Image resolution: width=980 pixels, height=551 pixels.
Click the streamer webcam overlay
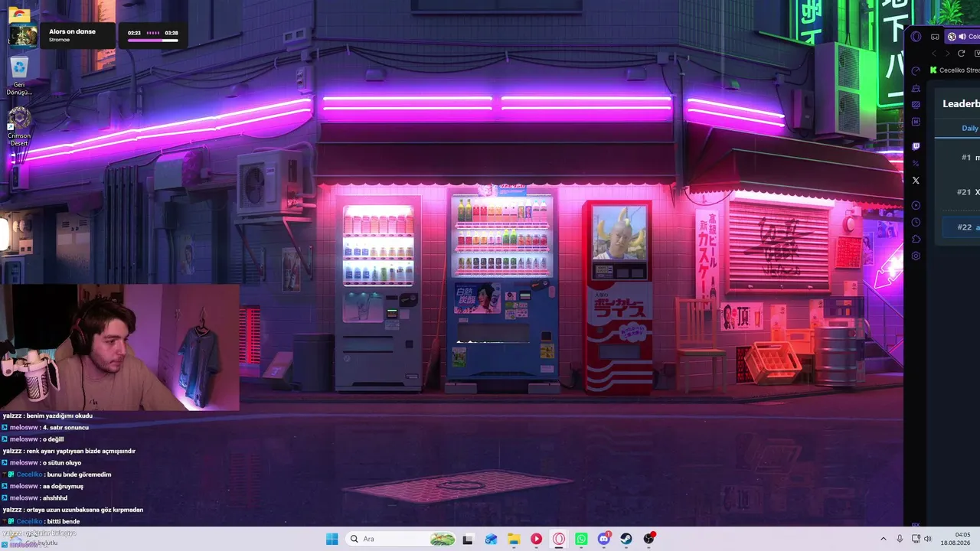coord(119,347)
